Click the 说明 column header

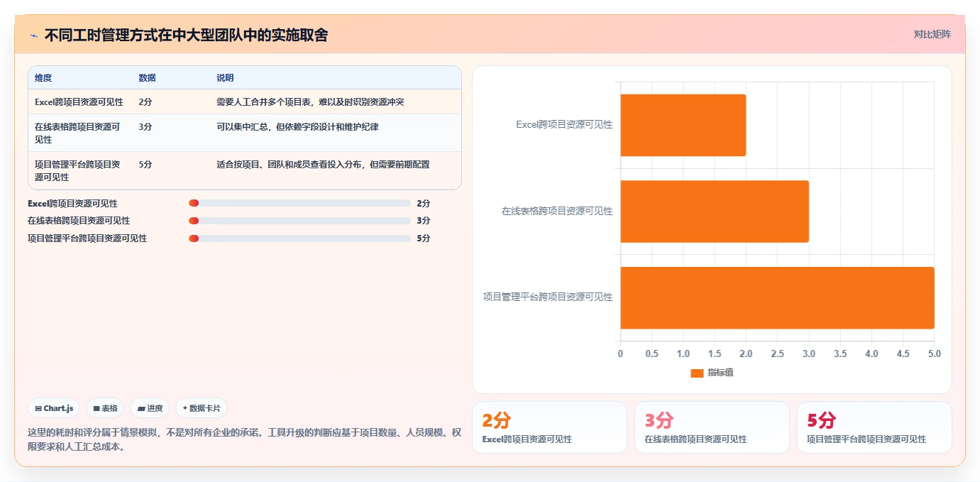225,78
